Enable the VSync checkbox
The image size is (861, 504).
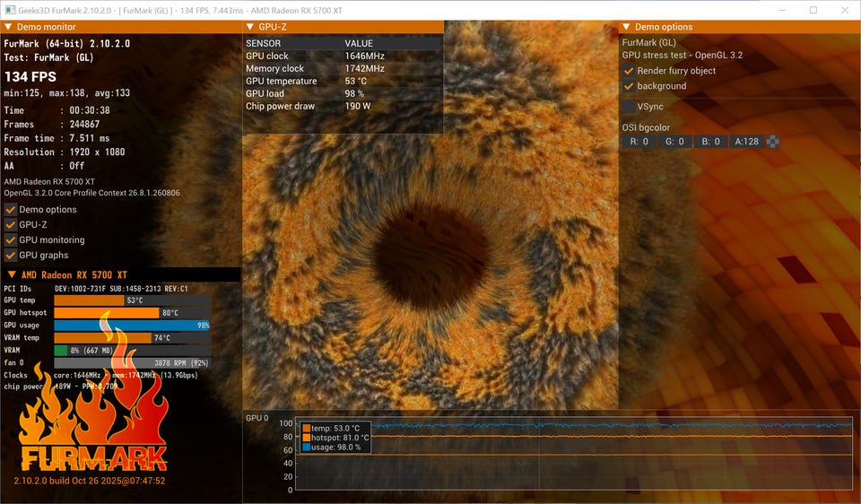coord(629,107)
